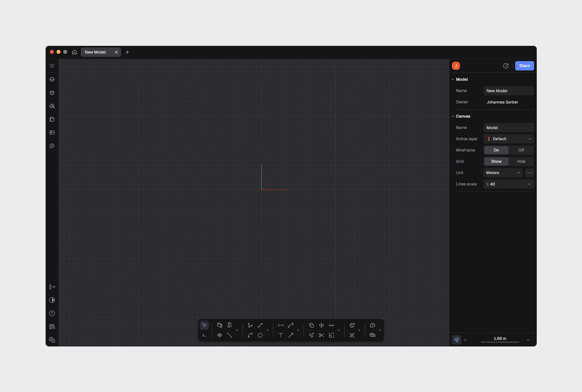Select the linear dimension tool
Viewport: 582px width, 392px height.
click(x=281, y=325)
